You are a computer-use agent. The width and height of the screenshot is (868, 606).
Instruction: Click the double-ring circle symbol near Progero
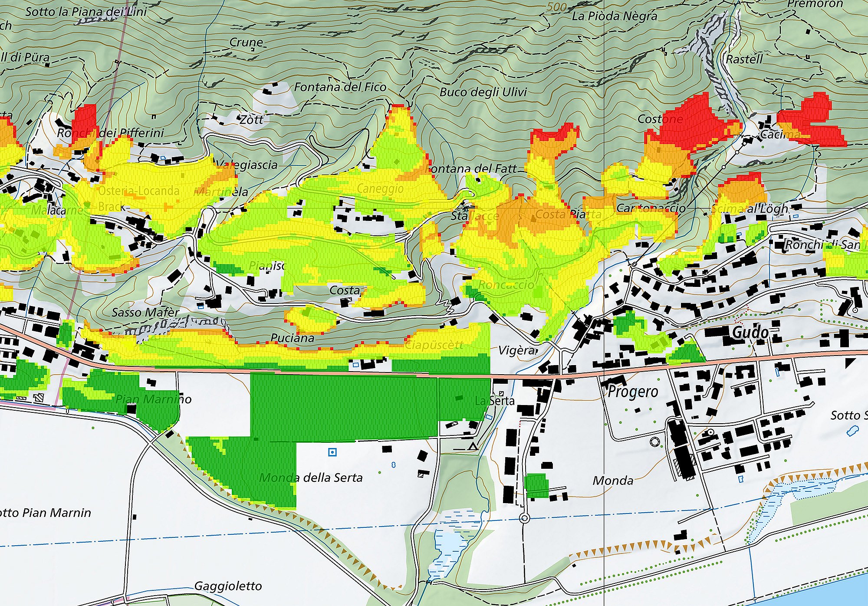[x=654, y=442]
